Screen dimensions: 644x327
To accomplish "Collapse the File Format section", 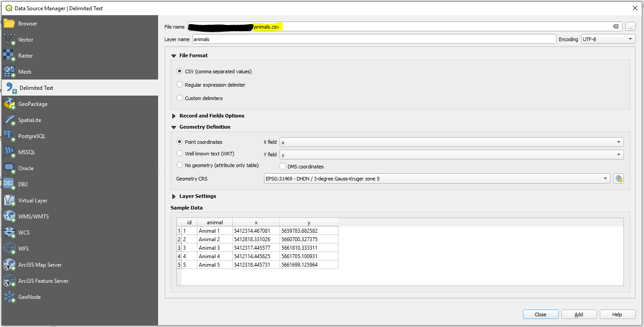I will coord(174,56).
